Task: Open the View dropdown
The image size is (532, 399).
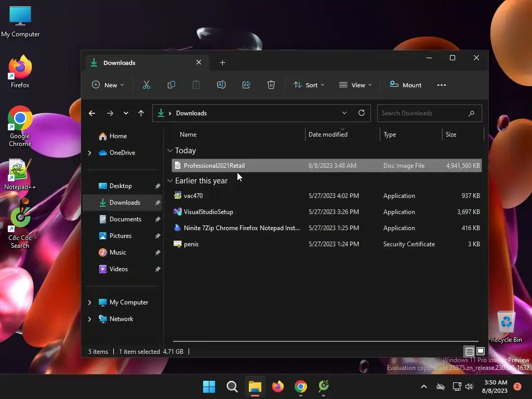Action: (x=355, y=85)
